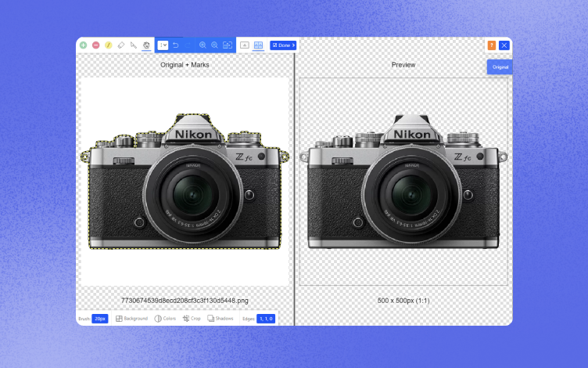Open the Background settings

(x=131, y=319)
